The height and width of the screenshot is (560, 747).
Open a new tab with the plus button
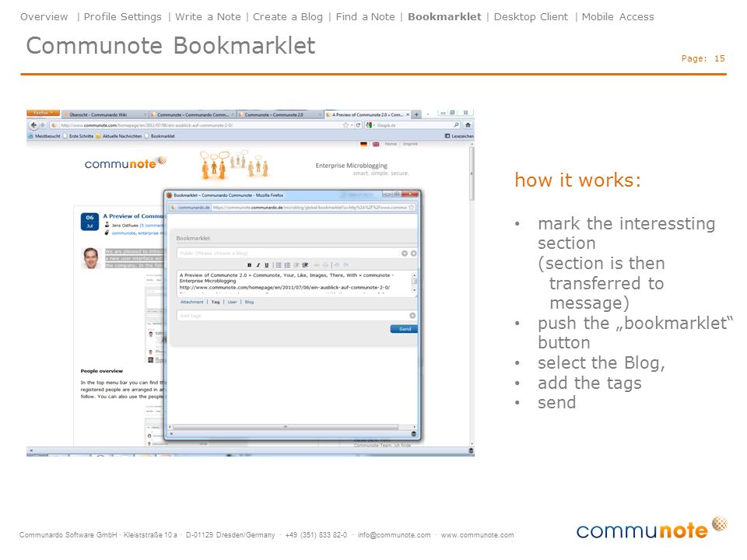point(416,115)
